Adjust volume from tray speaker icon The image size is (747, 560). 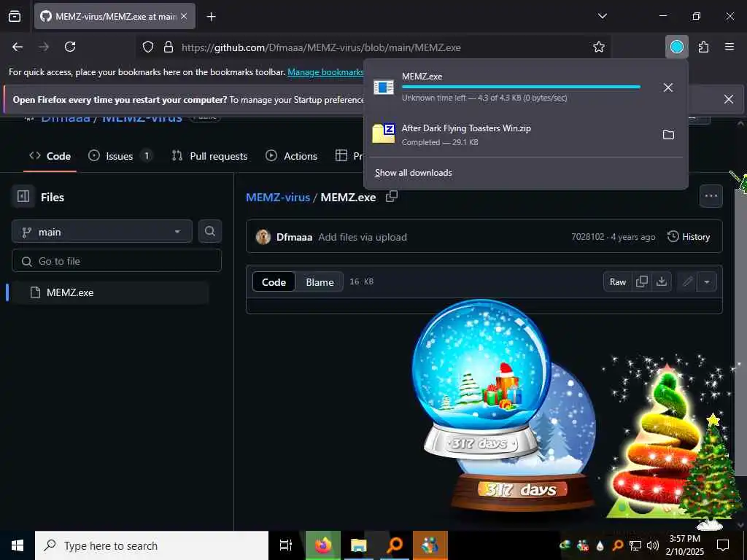pos(653,545)
